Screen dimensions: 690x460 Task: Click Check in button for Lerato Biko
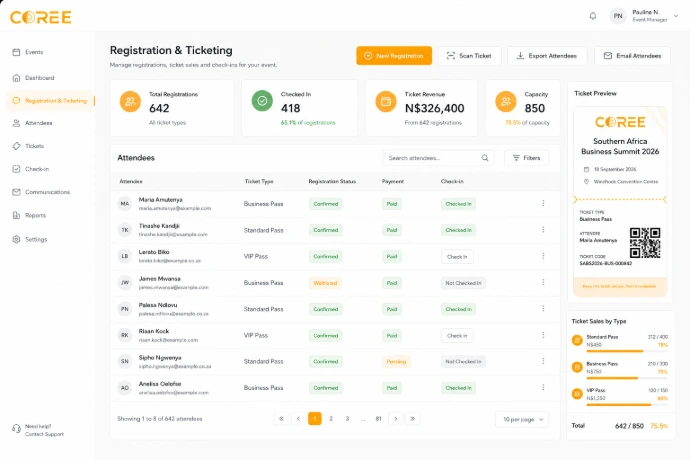point(457,257)
